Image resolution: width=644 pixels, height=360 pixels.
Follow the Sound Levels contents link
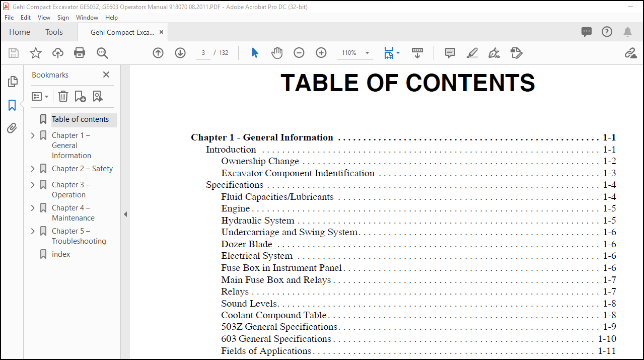(249, 303)
